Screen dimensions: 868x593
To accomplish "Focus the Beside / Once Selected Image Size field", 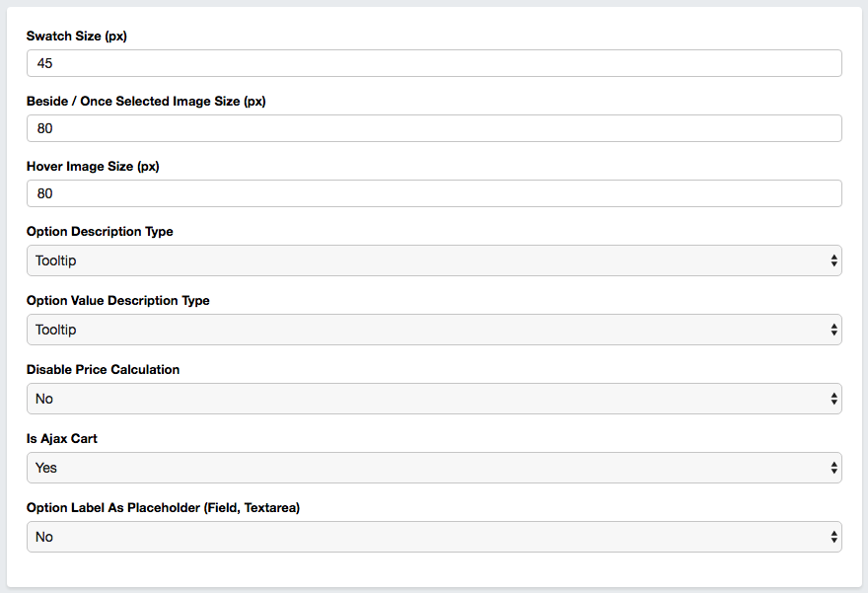I will tap(434, 128).
